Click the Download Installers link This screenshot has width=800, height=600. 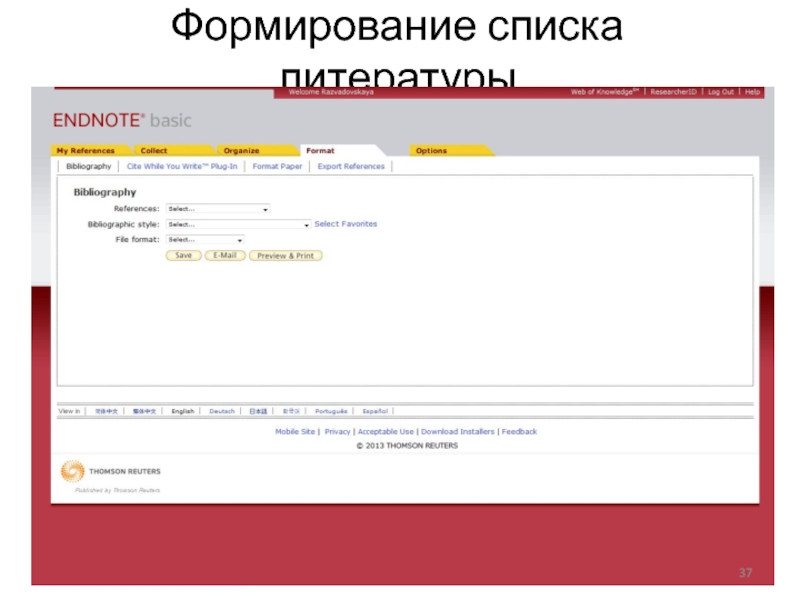(x=458, y=432)
